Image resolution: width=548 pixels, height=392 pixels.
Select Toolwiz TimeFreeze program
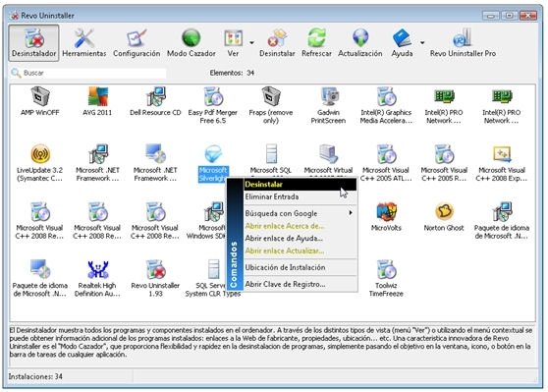[386, 279]
